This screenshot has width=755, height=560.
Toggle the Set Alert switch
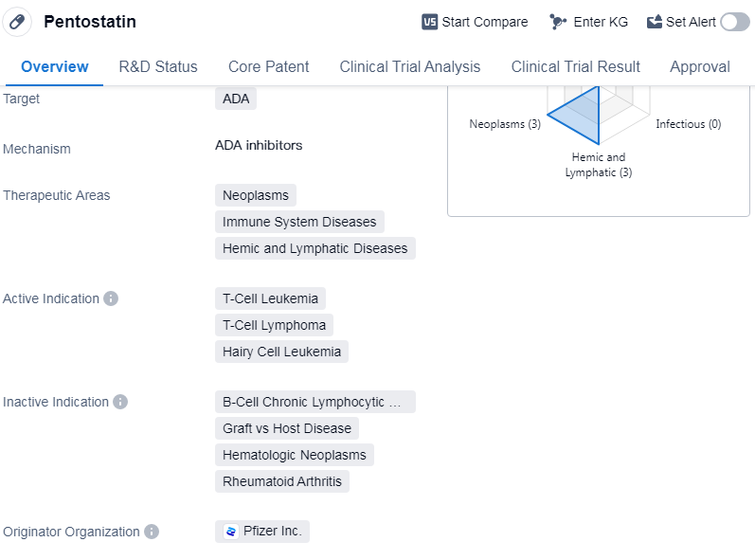734,22
